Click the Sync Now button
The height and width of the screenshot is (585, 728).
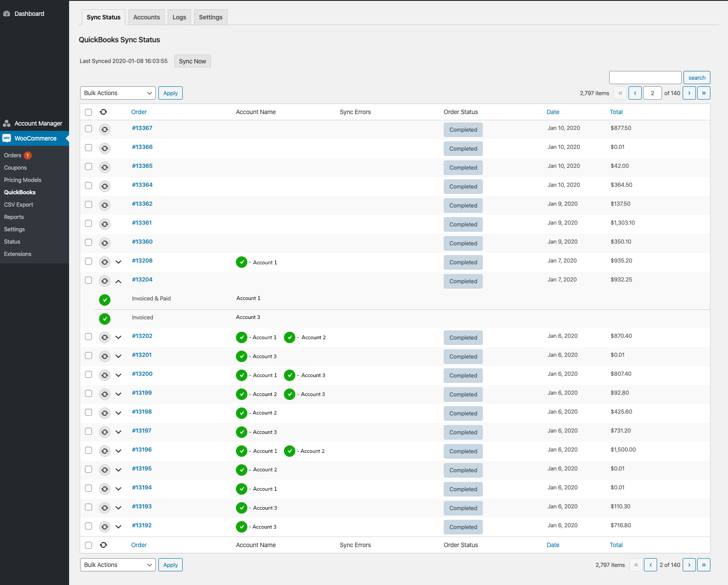192,61
